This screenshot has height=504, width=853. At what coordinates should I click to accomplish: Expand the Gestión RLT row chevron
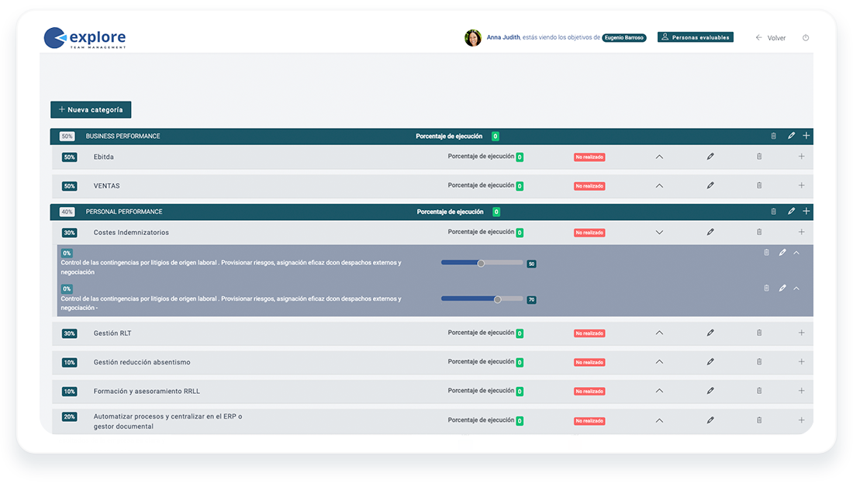[x=659, y=333]
